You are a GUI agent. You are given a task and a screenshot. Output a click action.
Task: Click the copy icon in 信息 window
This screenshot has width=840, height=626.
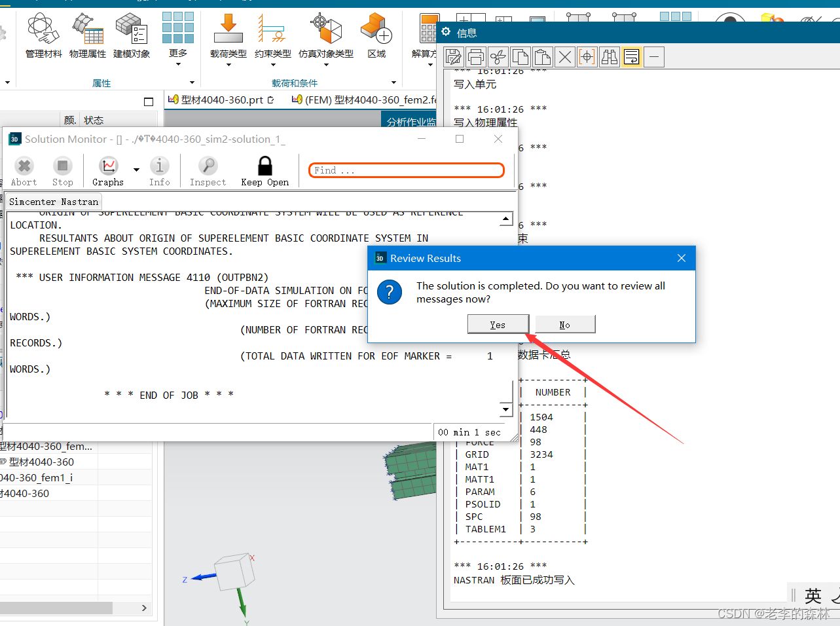coord(520,57)
